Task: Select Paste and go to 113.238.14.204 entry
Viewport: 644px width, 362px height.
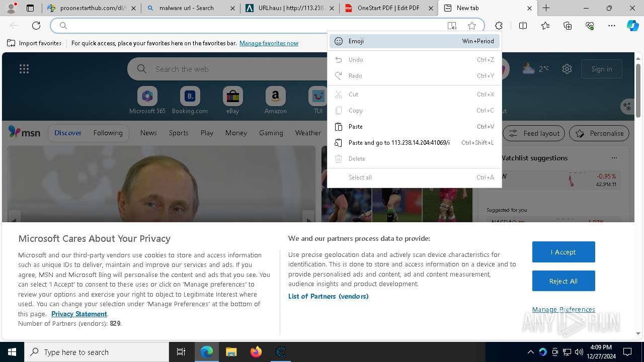Action: (x=414, y=143)
